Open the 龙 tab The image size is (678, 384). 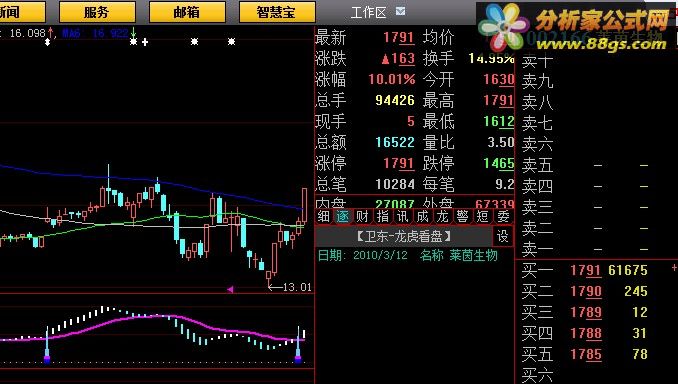click(x=442, y=216)
